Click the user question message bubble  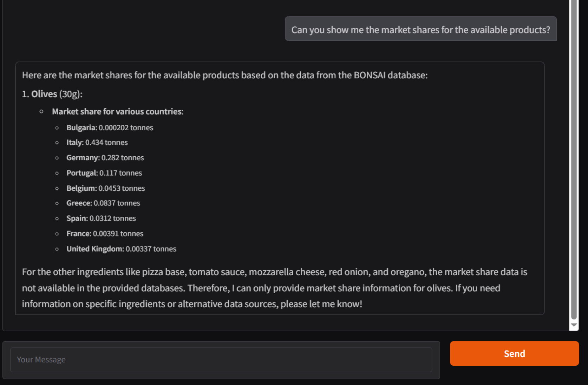pos(420,30)
